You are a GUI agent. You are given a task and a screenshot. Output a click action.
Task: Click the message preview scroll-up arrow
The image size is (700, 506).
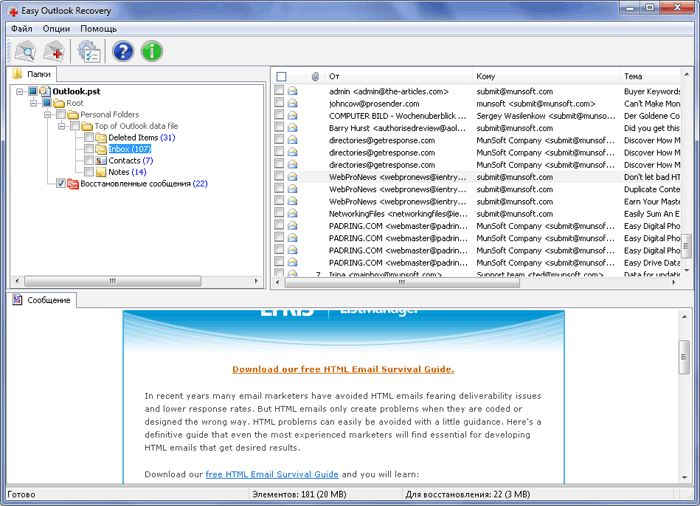(x=684, y=317)
